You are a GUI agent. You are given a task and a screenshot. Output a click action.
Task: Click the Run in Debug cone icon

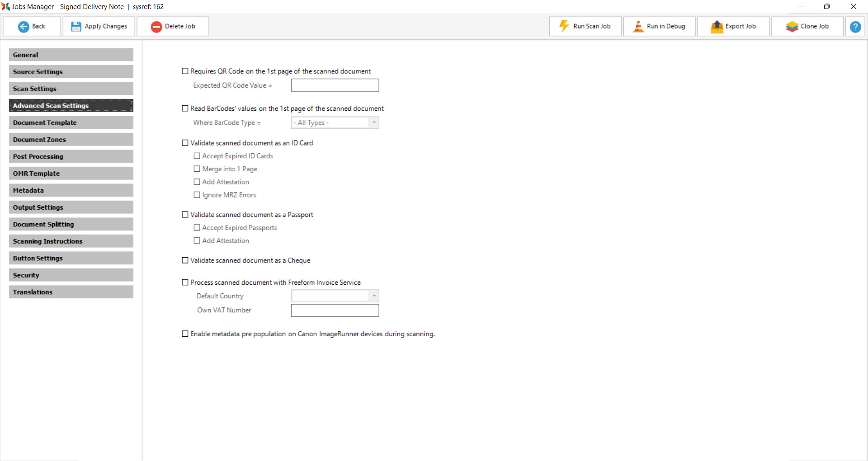[638, 27]
